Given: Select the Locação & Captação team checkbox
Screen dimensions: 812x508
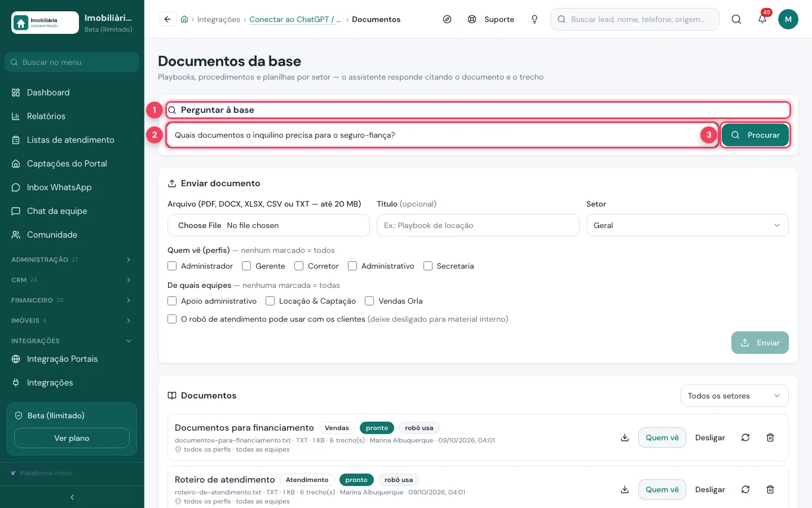Looking at the screenshot, I should point(270,301).
